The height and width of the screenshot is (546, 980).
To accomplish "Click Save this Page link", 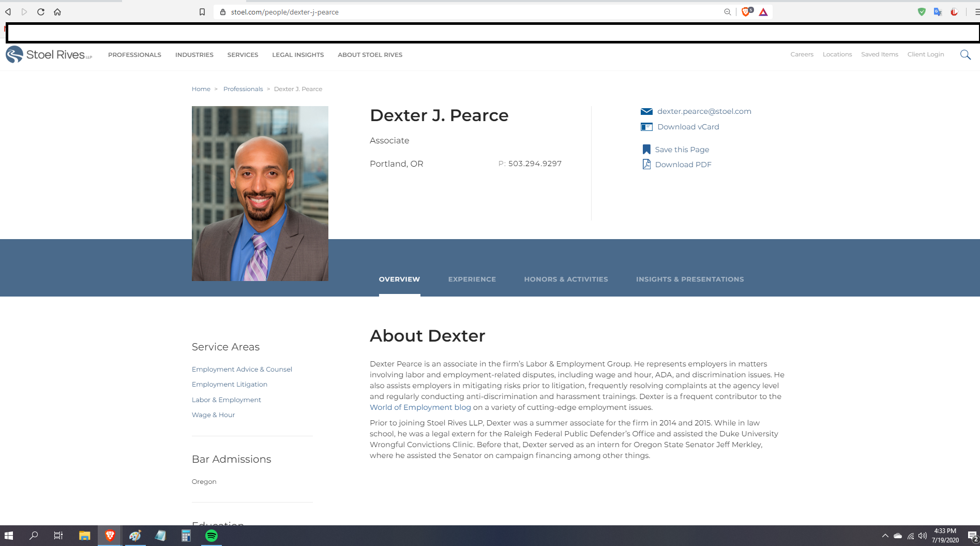I will pos(682,150).
